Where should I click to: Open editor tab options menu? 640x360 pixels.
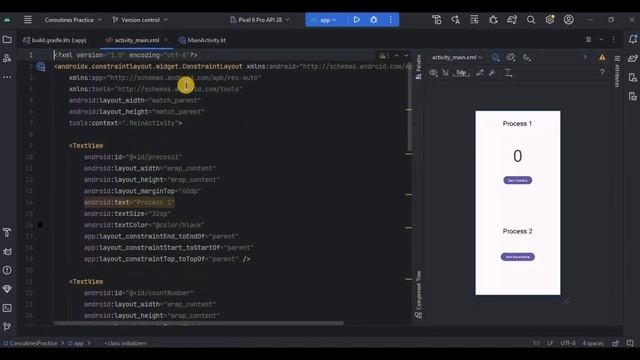(x=613, y=40)
